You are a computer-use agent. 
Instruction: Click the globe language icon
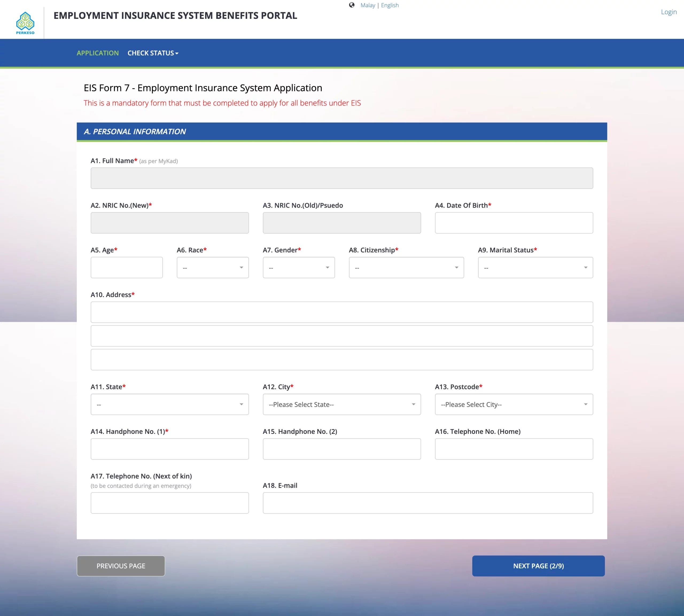[x=352, y=5]
